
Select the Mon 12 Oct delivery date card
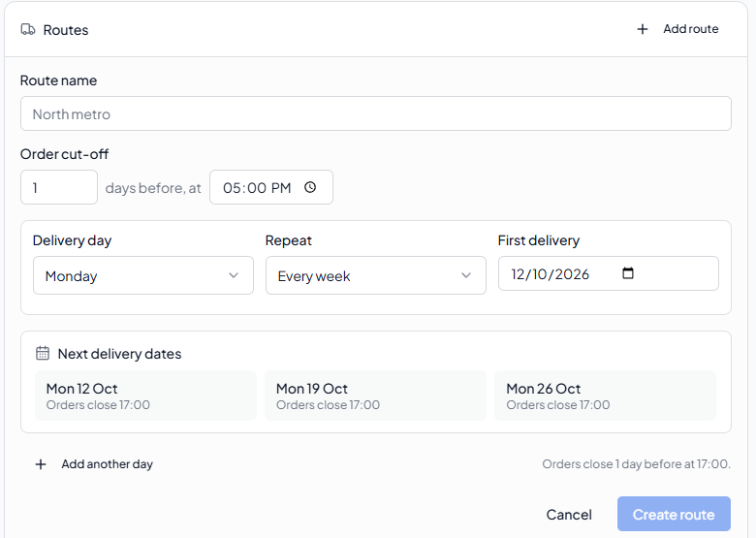click(x=145, y=396)
